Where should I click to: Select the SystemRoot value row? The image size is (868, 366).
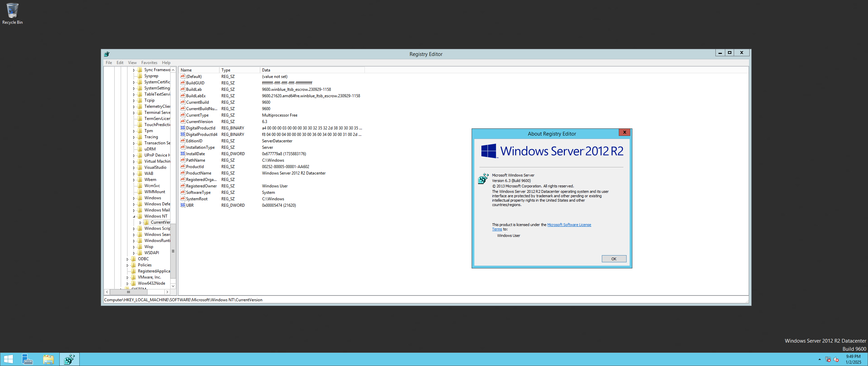tap(271, 199)
